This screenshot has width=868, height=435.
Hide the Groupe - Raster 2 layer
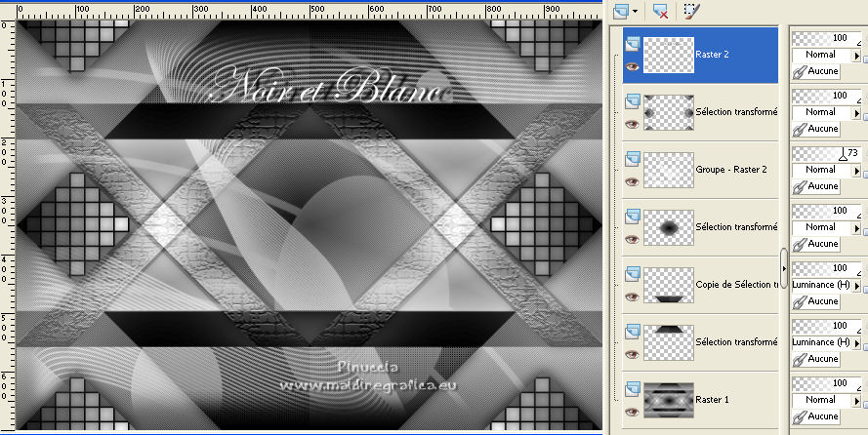[x=632, y=181]
